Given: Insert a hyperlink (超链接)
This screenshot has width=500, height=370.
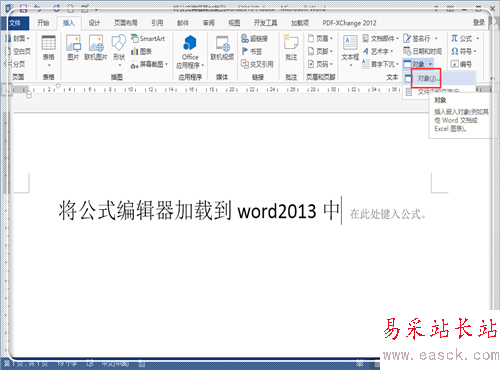Looking at the screenshot, I should 255,39.
